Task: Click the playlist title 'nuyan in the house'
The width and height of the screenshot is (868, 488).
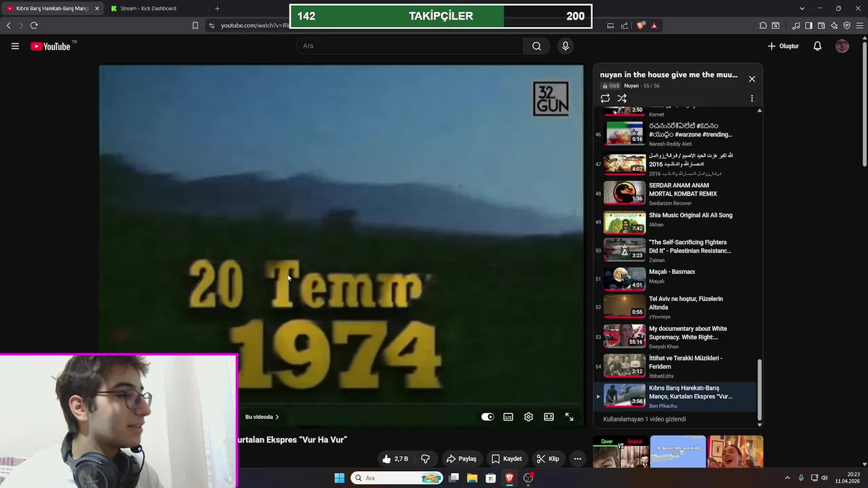Action: 669,75
